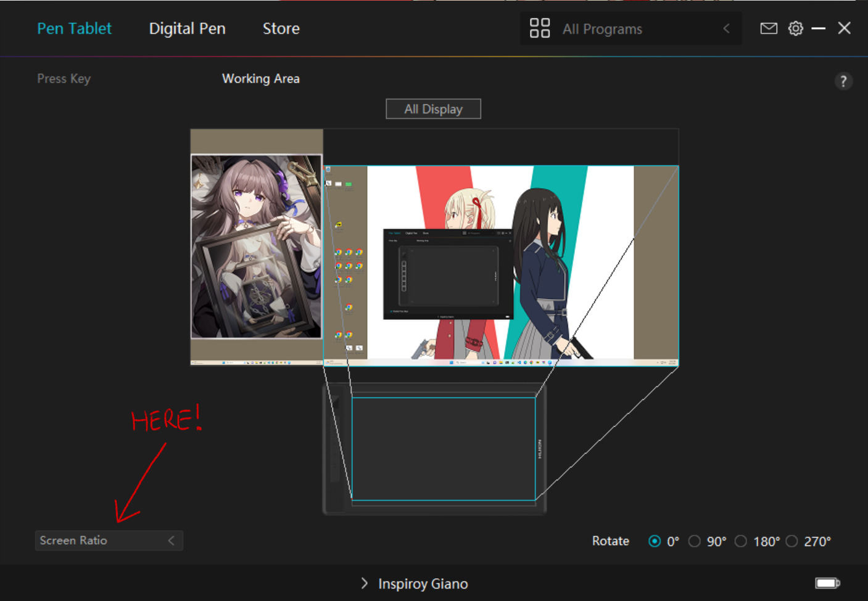
Task: Select the landscape monitor preview
Action: pos(501,266)
